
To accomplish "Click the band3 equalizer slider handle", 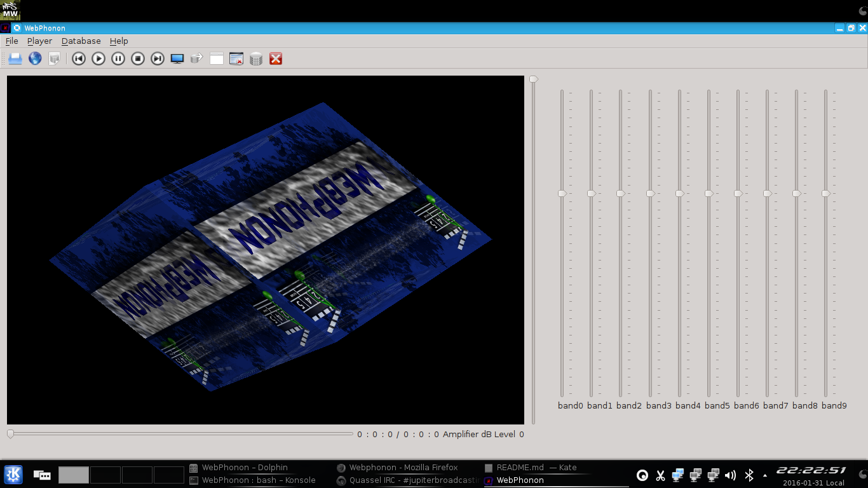I will click(651, 193).
